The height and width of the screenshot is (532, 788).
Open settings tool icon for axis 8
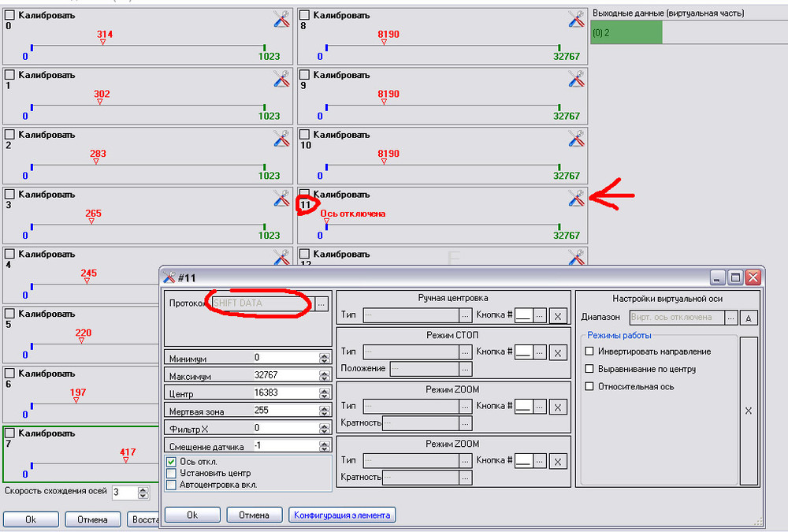point(577,19)
